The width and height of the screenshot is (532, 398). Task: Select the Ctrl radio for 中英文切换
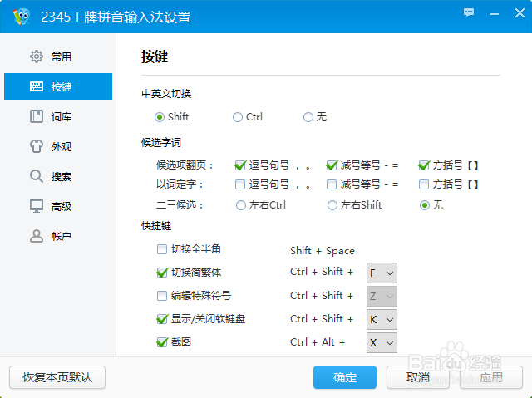point(238,117)
